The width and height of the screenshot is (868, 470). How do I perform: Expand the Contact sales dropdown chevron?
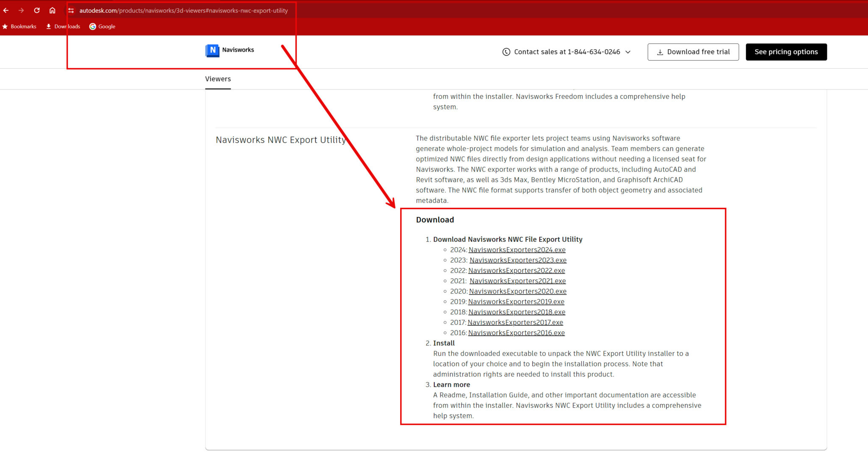pos(628,52)
